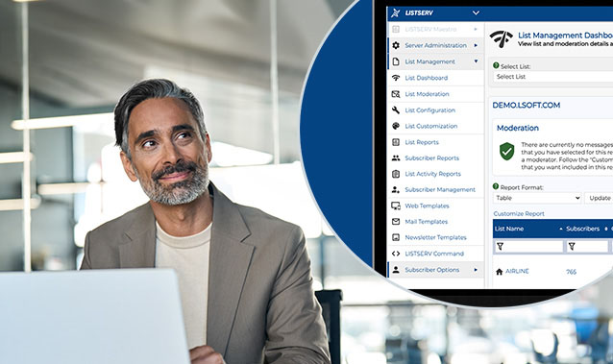613x364 pixels.
Task: Click the Mail Templates envelope icon
Action: 396,221
